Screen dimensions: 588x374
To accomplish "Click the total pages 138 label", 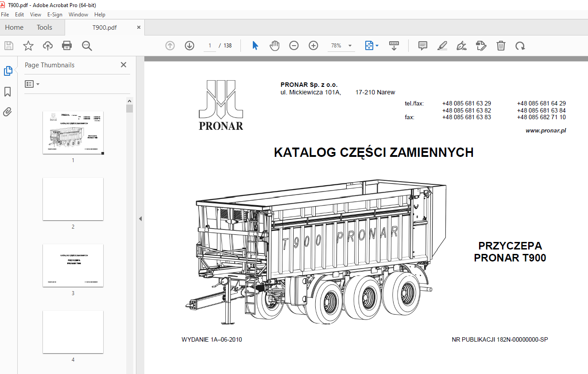I will click(x=228, y=46).
